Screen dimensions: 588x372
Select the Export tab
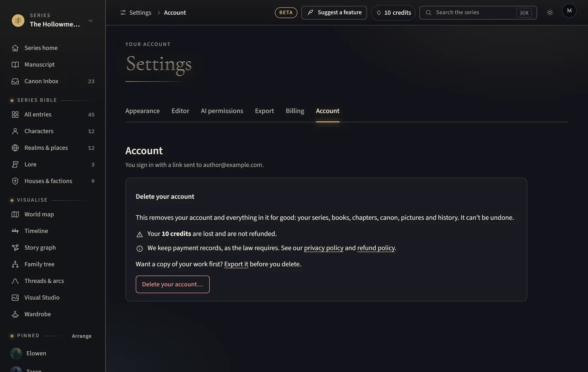(x=264, y=111)
